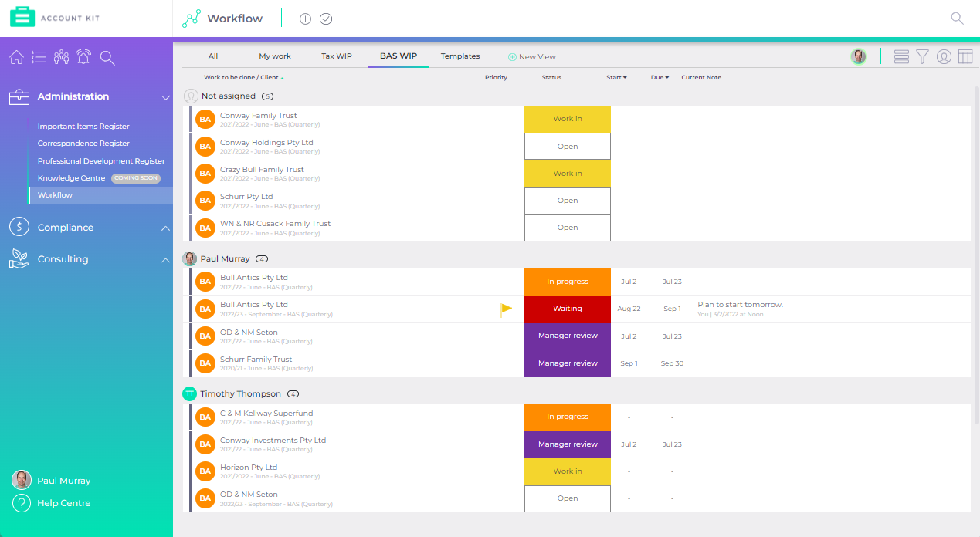Open global search at top right
The image size is (980, 537).
pos(958,19)
